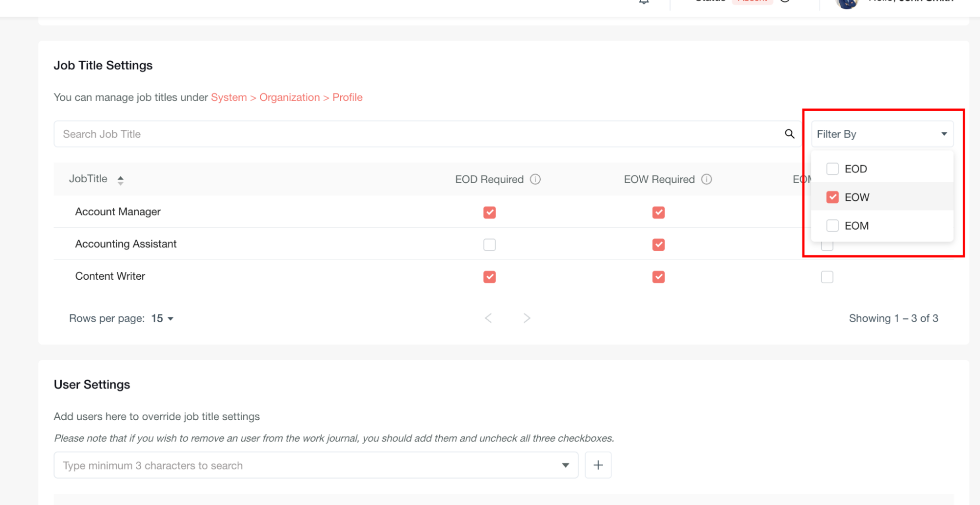Click the search magnifier icon
Viewport: 980px width, 505px height.
(x=789, y=134)
